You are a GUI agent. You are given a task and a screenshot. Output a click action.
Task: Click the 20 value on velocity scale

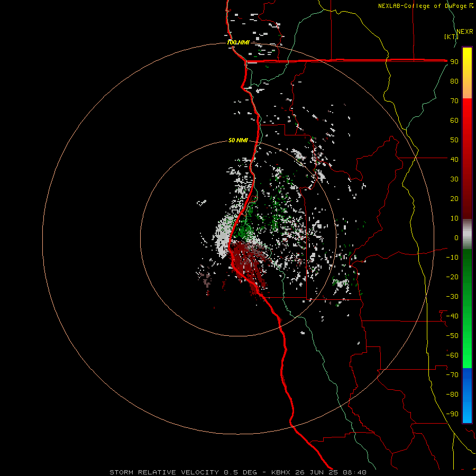(x=454, y=198)
